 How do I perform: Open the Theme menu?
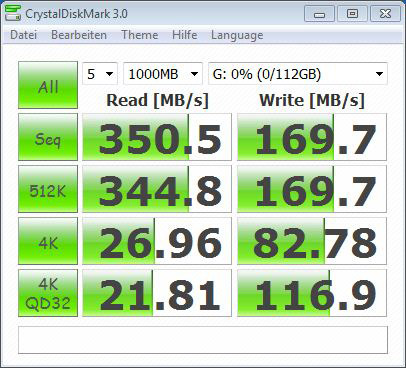(140, 35)
